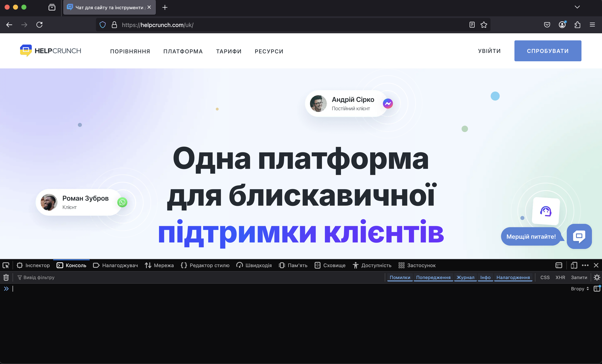This screenshot has height=364, width=602.
Task: Open the HelpCrunch chat widget button
Action: 579,236
